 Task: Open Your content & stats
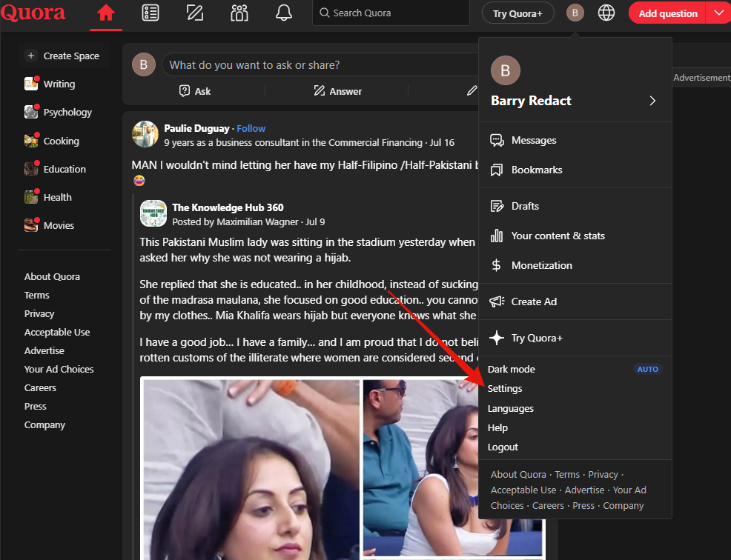click(575, 236)
